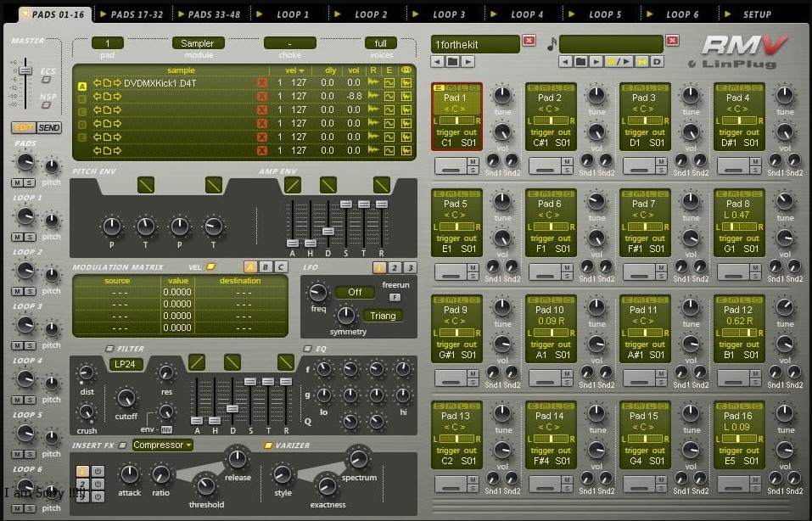The height and width of the screenshot is (521, 812).
Task: Click next-sample arrow in DVDMXKick1.D4T row
Action: 118,83
